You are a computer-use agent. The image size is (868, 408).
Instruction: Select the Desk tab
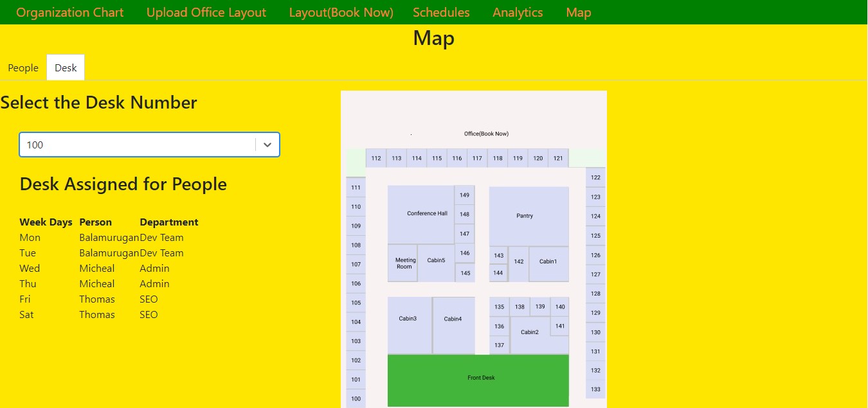66,67
